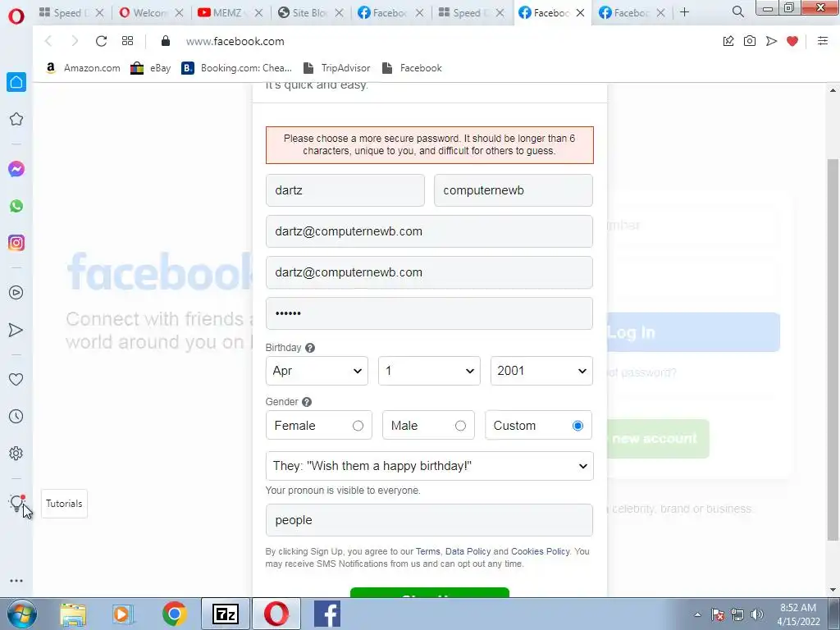
Task: Open a new tab with plus
Action: point(684,11)
